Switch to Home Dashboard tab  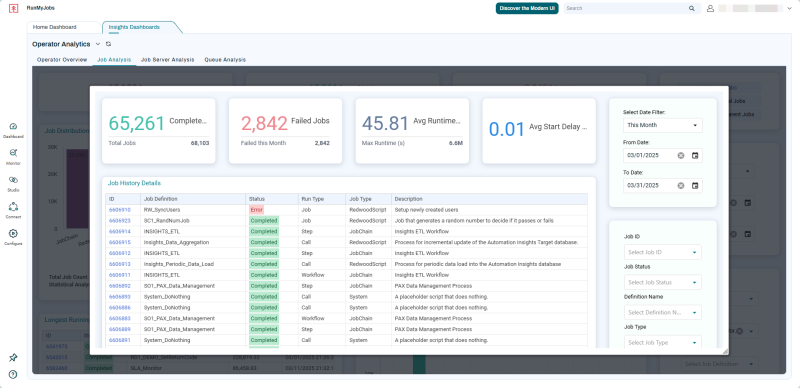tap(55, 27)
